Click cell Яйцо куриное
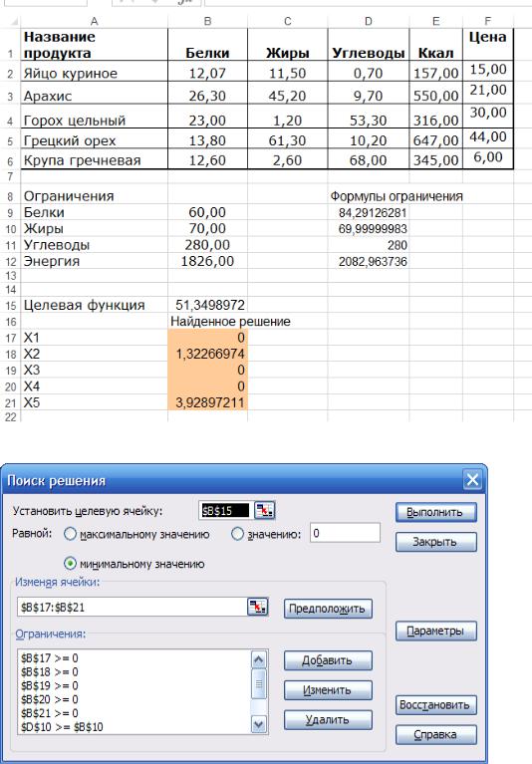 [94, 71]
